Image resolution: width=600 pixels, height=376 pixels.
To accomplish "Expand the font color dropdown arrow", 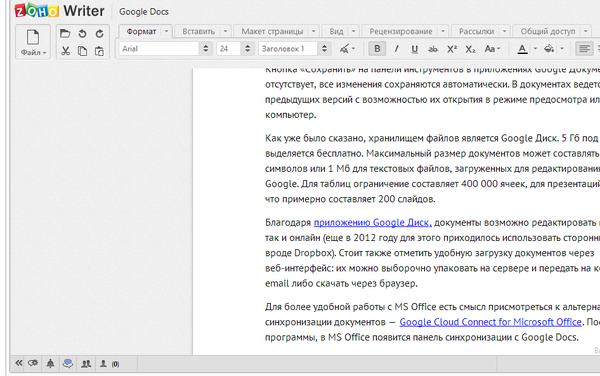I will pos(535,49).
